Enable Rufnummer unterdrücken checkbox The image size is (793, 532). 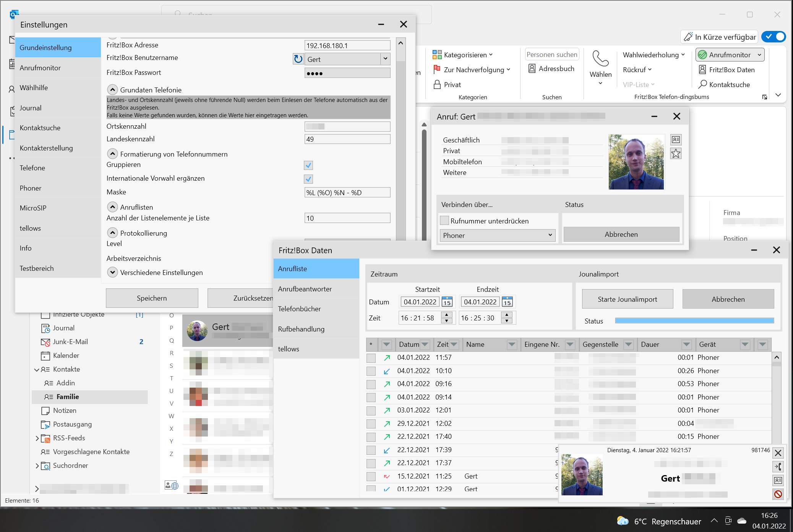tap(444, 221)
